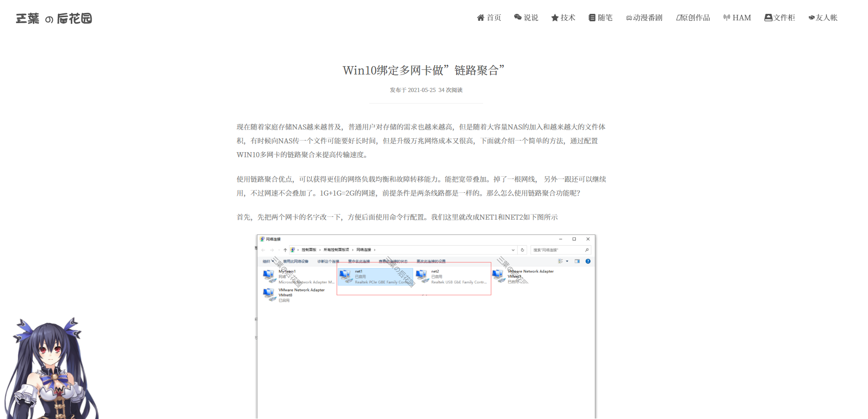Expand the address bar history chevron

513,250
